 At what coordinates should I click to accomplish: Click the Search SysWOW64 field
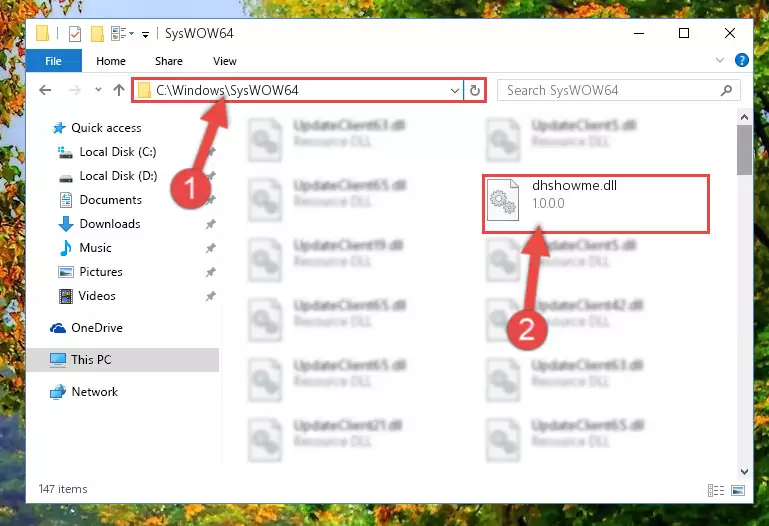(x=618, y=90)
